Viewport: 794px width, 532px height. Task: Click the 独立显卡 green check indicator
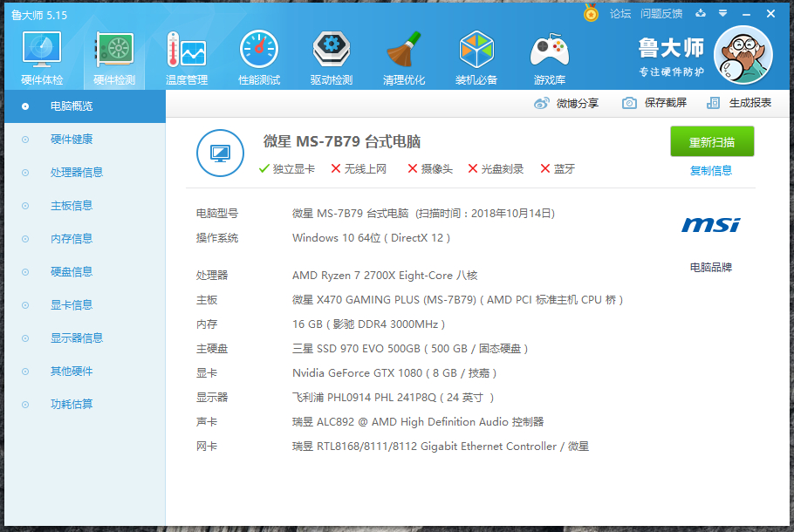(286, 168)
